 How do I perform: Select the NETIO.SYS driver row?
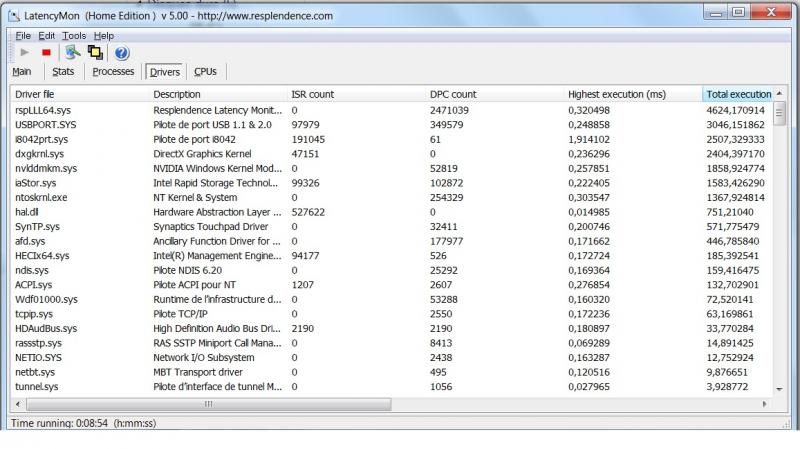tap(392, 357)
